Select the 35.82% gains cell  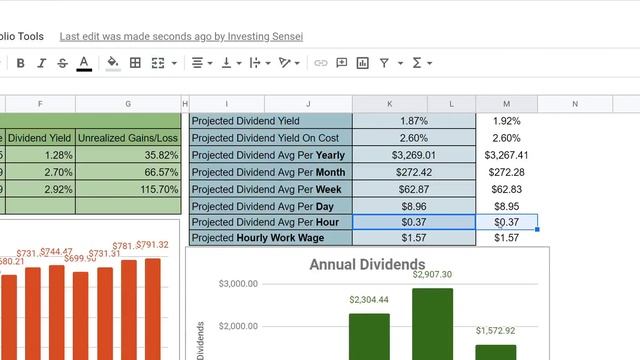tap(128, 155)
